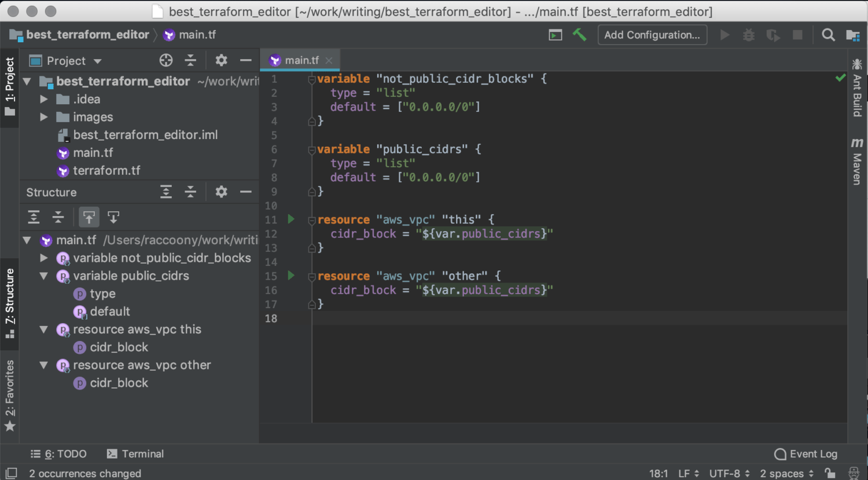Click best_terraform_editor breadcrumb in navigation bar
This screenshot has height=480, width=868.
(x=80, y=35)
